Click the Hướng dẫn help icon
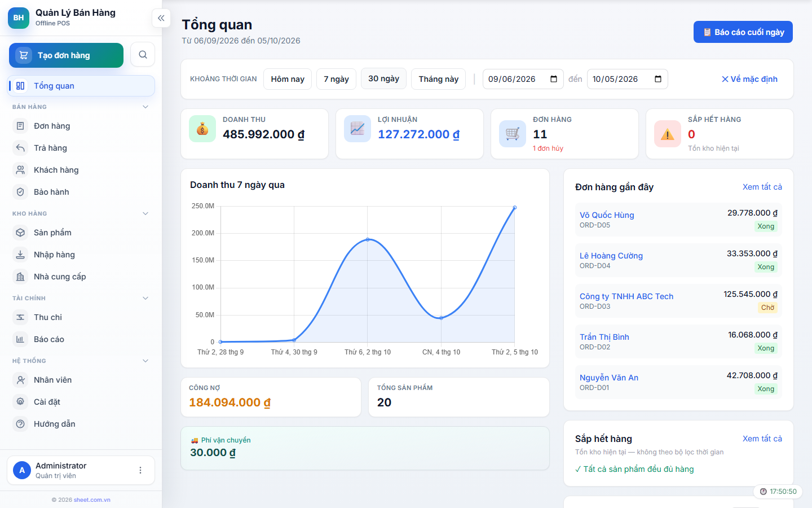 click(20, 424)
